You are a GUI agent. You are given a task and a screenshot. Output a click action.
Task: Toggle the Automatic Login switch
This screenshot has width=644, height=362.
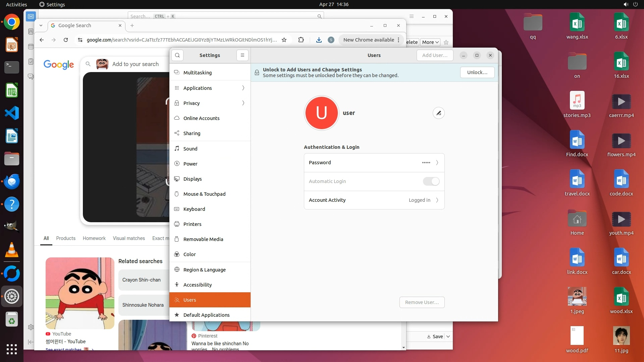431,181
